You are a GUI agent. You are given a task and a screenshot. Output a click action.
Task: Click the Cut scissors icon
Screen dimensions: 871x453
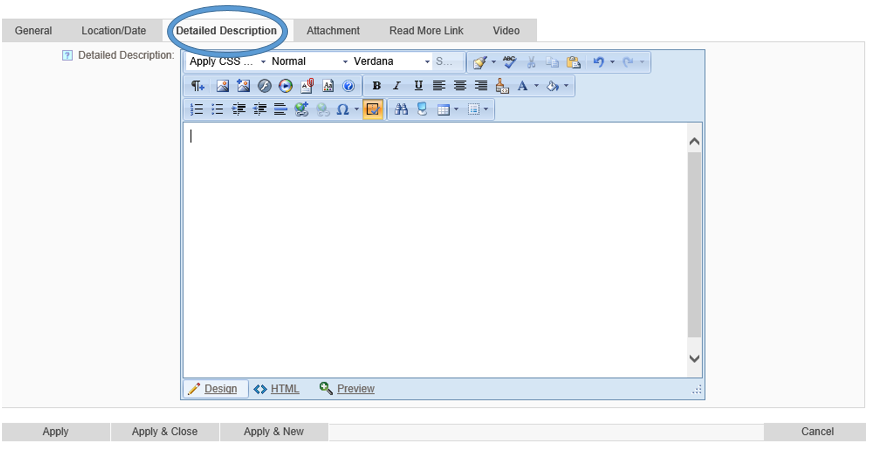tap(531, 62)
